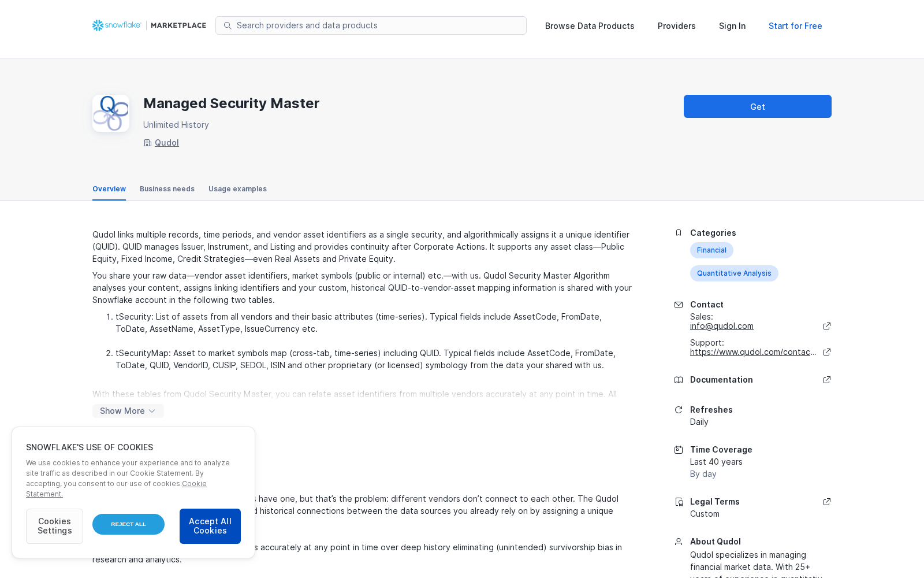
Task: Expand description with Show More
Action: [x=128, y=411]
